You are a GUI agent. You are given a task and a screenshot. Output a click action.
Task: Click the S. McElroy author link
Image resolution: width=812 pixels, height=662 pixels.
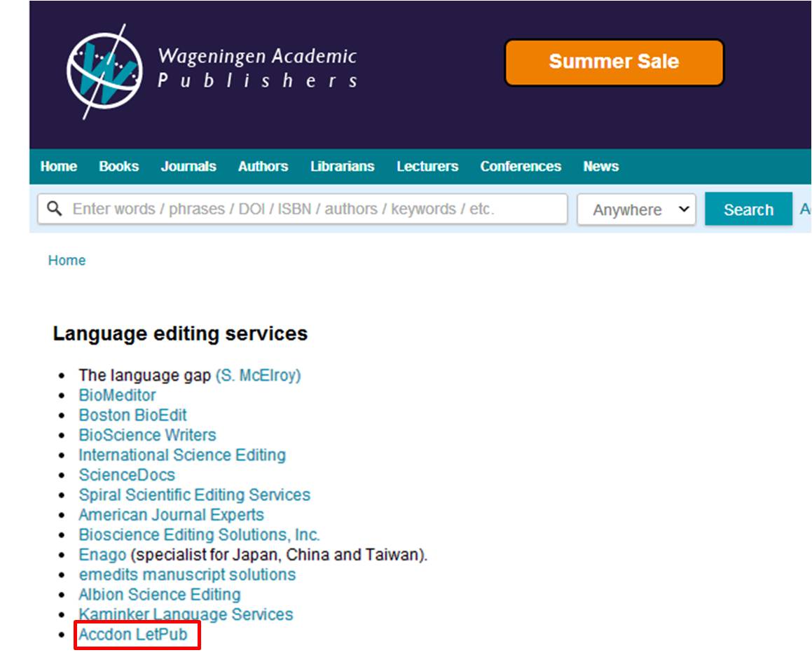[x=259, y=375]
